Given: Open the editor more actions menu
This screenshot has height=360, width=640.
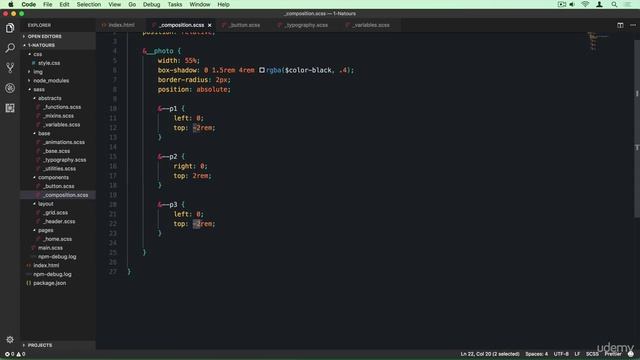Looking at the screenshot, I should click(x=633, y=25).
